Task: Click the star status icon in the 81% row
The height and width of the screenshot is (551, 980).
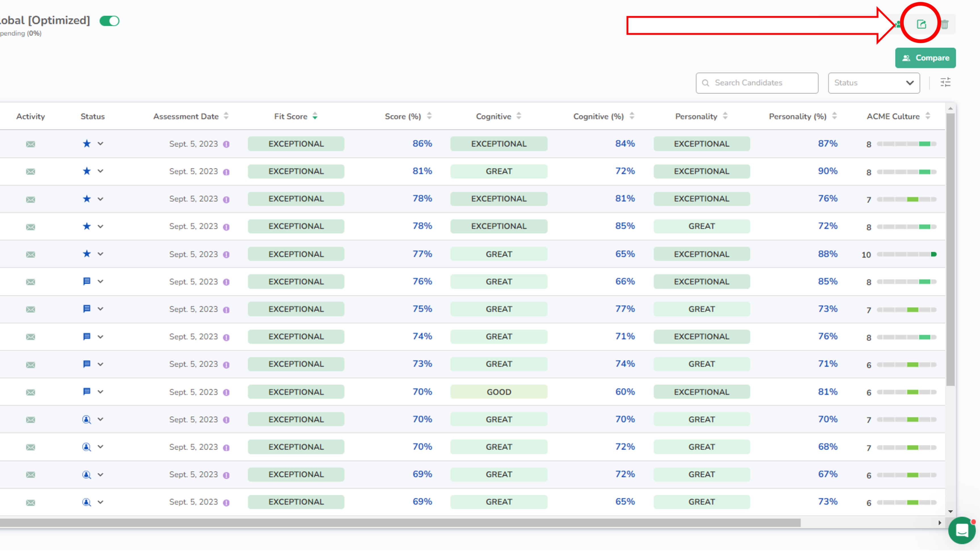Action: [x=87, y=171]
